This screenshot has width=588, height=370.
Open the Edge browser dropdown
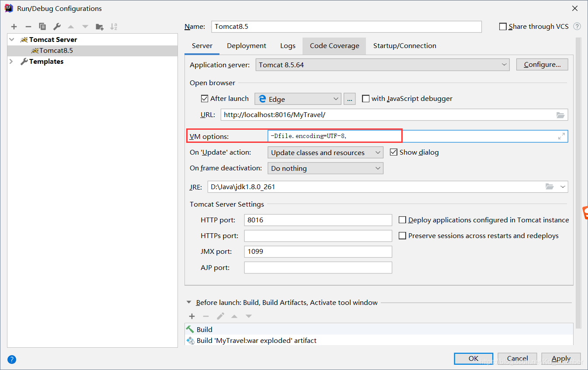[298, 99]
